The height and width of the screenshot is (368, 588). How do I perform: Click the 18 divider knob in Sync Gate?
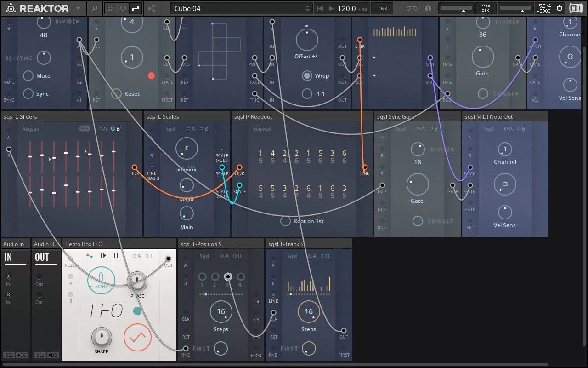[x=418, y=149]
